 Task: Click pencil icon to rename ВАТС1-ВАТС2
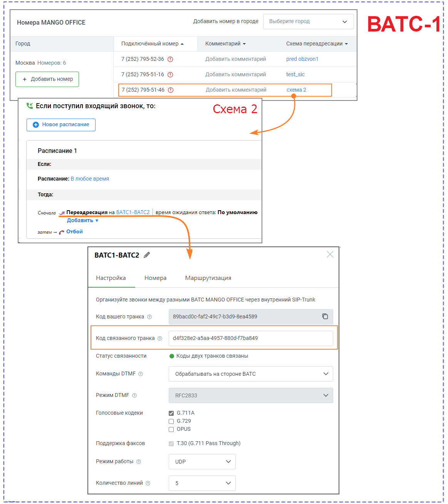point(147,255)
